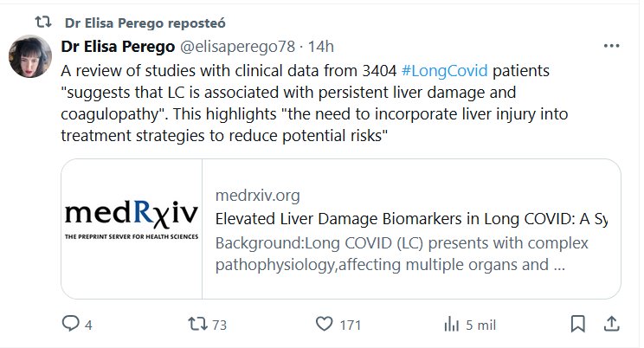This screenshot has width=644, height=348.
Task: Repost the tweet using the arrows icon
Action: (x=197, y=325)
